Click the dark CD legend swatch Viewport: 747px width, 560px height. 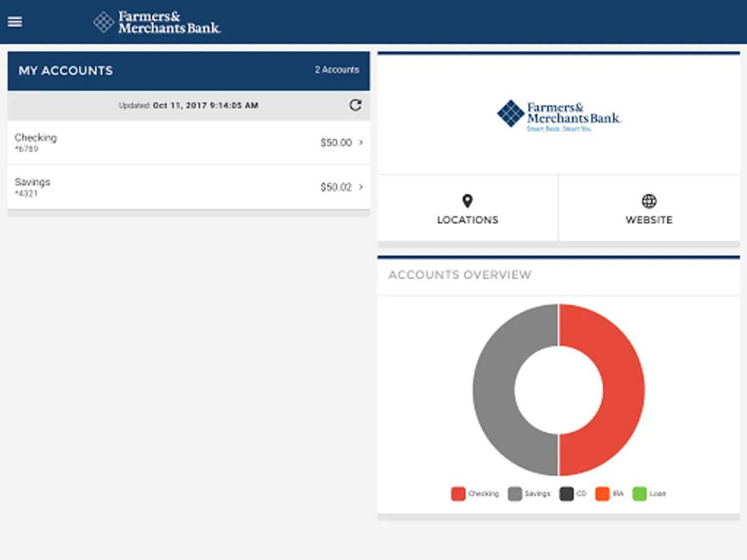click(x=566, y=494)
